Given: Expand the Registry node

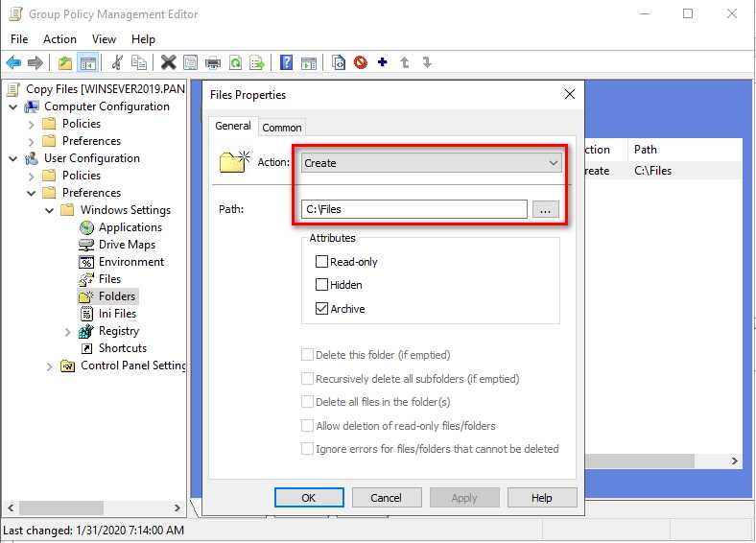Looking at the screenshot, I should pyautogui.click(x=67, y=332).
